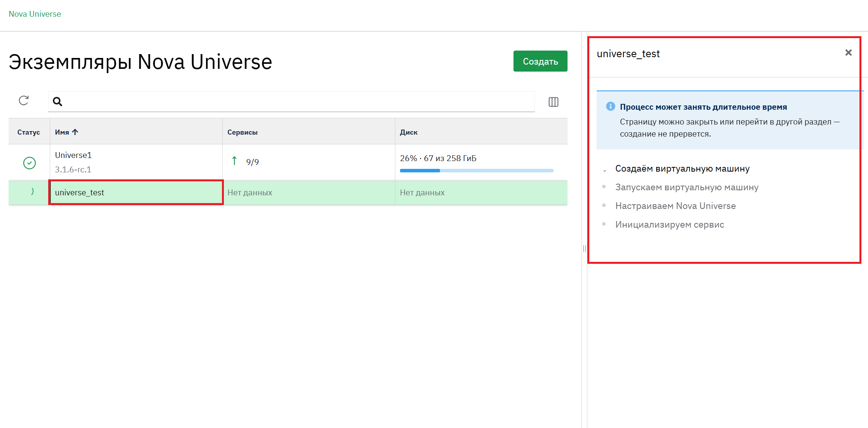Viewport: 868px width, 428px height.
Task: Click step Создаём виртуальную машину
Action: tap(682, 169)
